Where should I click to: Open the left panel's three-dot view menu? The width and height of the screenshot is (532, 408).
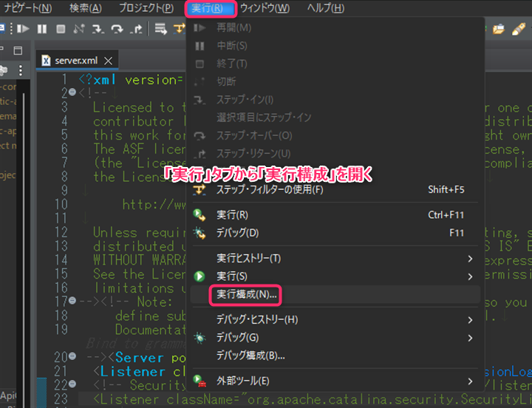pos(21,70)
